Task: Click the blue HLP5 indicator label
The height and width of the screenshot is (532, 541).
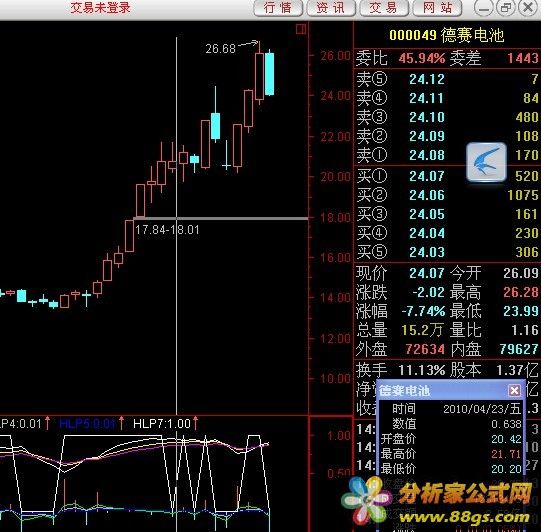Action: coord(87,423)
